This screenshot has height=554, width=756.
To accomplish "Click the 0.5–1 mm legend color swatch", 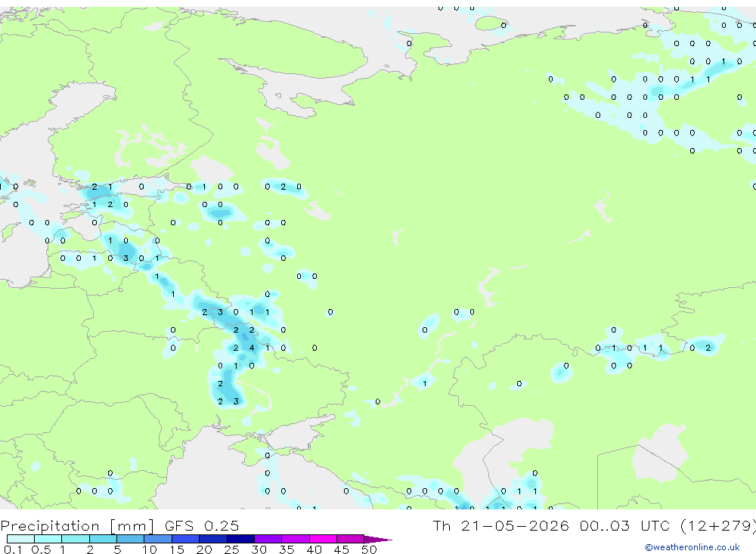I will coord(48,539).
